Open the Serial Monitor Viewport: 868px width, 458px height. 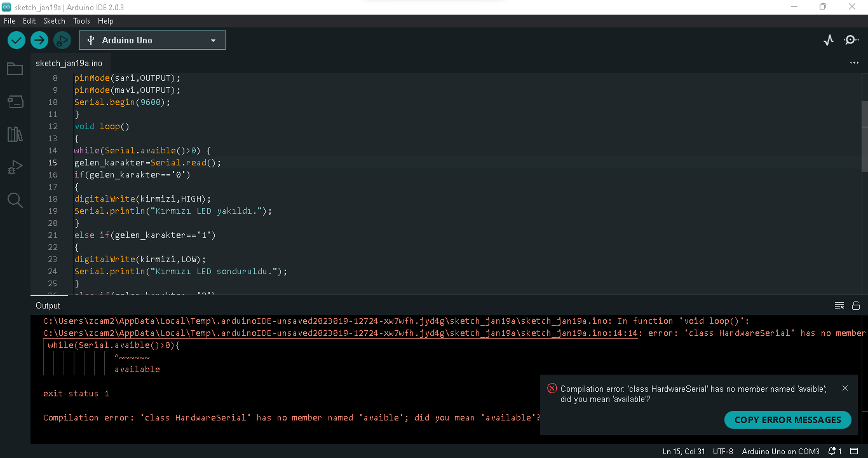pos(851,40)
